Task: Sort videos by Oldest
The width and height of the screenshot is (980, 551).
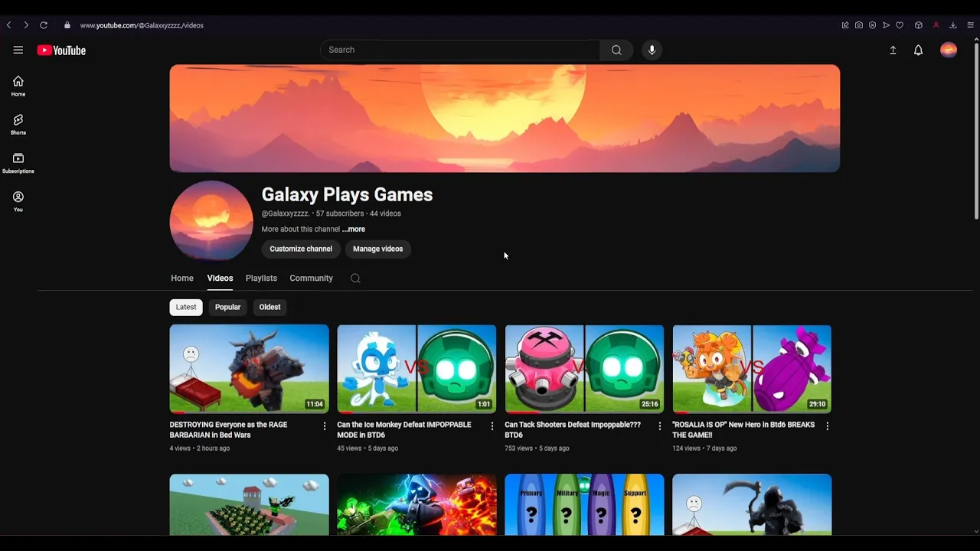Action: 269,307
